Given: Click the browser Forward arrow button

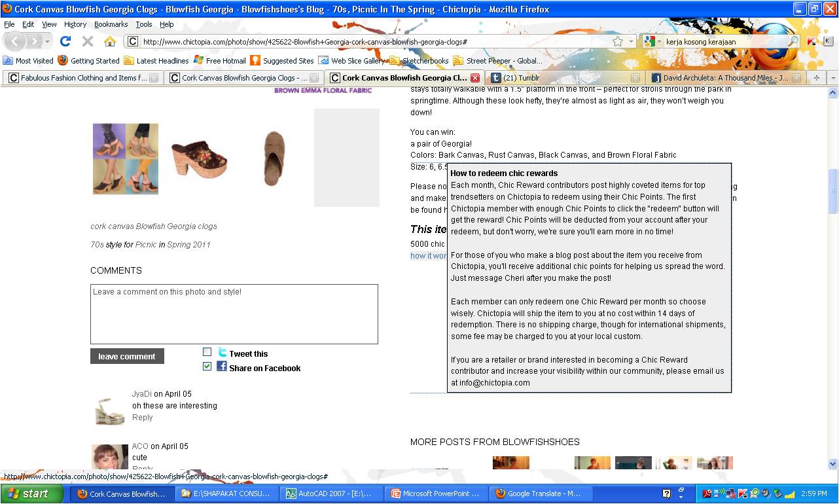Looking at the screenshot, I should (33, 41).
